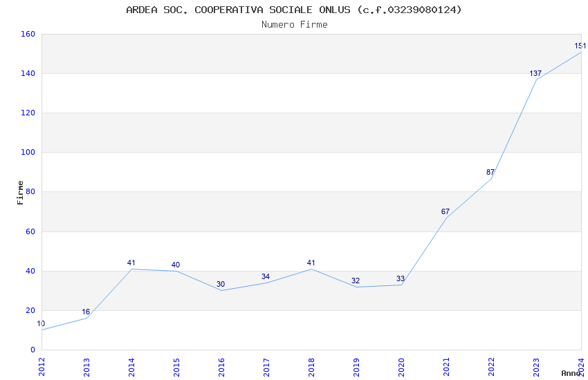Click the x-axis year 2015
This screenshot has height=380, width=588.
tap(176, 367)
